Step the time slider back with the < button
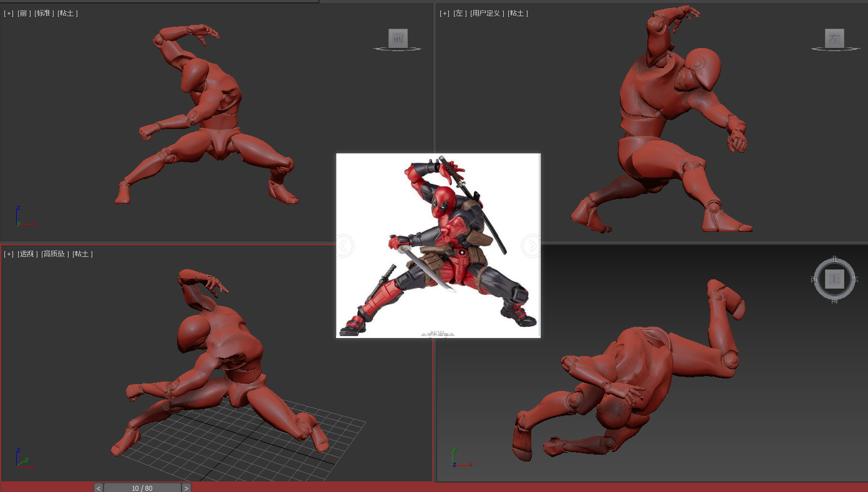The image size is (868, 492). [x=99, y=488]
